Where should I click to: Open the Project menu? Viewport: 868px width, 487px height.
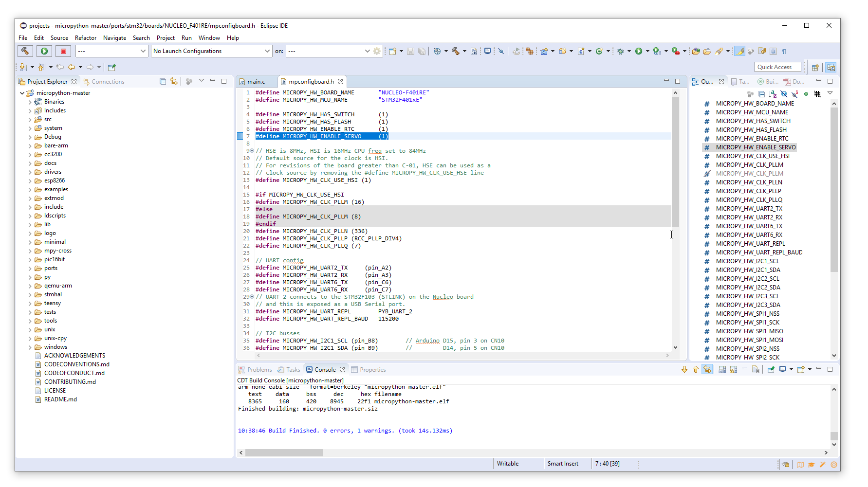166,38
